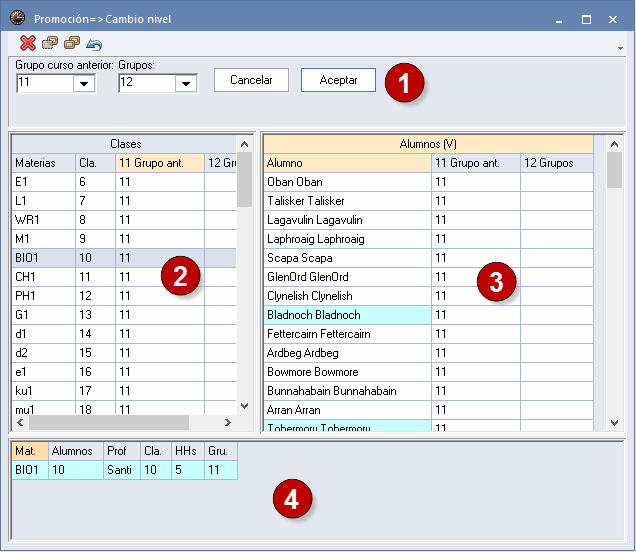Click the Alumnos scroll up arrow

615,144
